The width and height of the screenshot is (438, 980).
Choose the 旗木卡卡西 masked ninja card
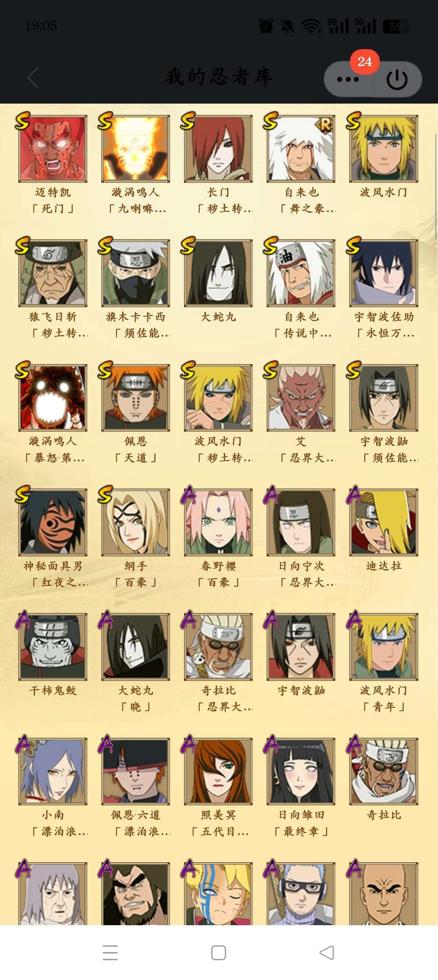pos(135,273)
